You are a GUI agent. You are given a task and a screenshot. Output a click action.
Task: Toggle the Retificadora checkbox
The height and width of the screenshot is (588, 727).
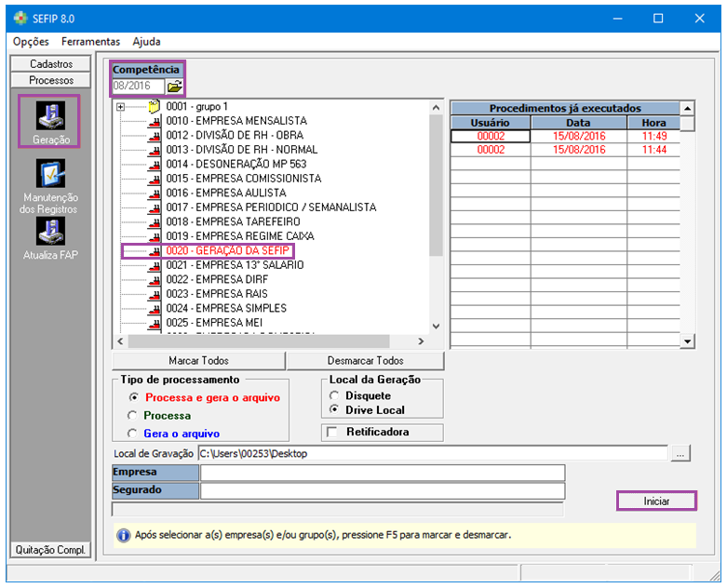[x=332, y=432]
